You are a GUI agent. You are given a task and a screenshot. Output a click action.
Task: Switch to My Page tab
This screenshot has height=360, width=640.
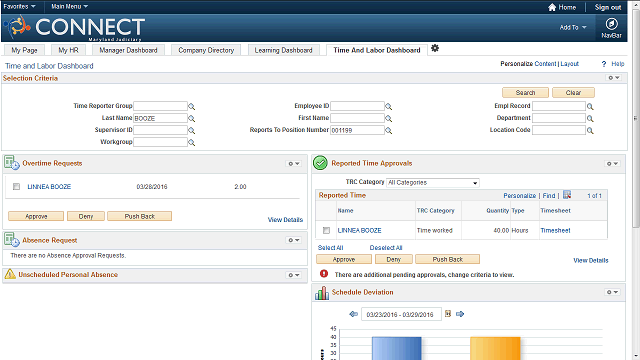(24, 50)
